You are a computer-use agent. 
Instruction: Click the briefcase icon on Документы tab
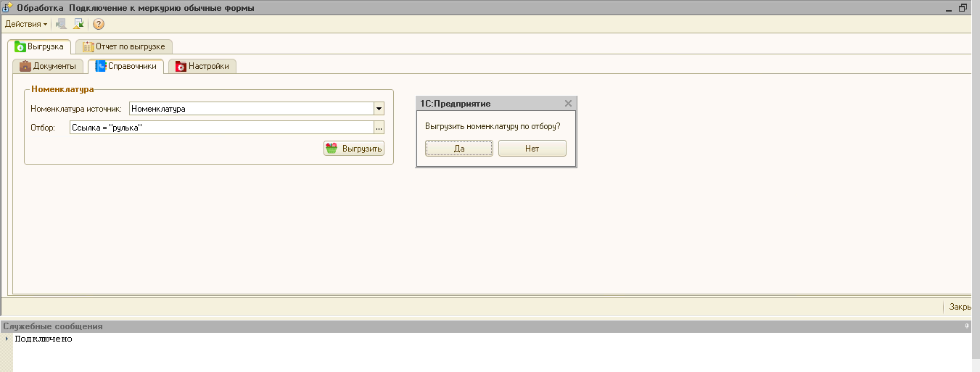[25, 66]
